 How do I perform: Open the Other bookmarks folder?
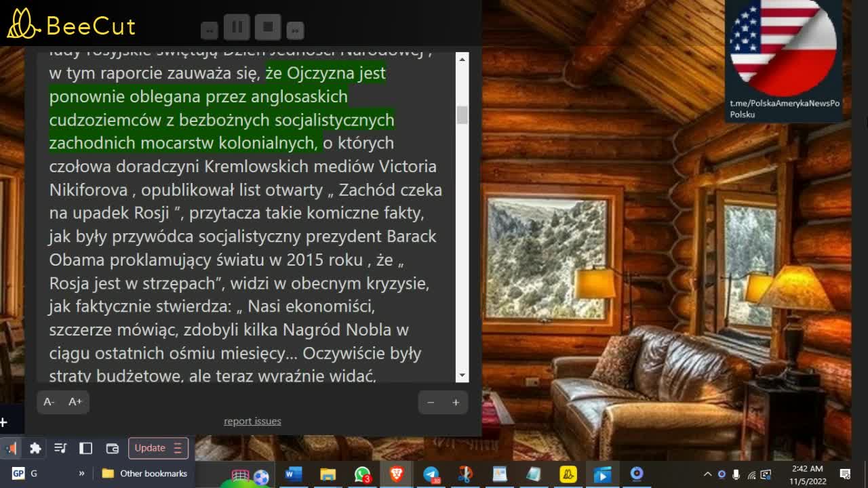[x=144, y=474]
